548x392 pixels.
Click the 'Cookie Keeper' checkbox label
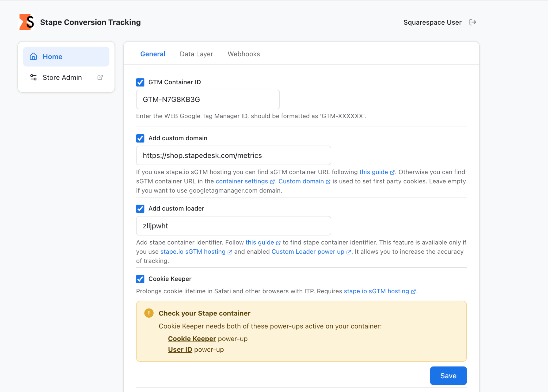[x=170, y=279]
